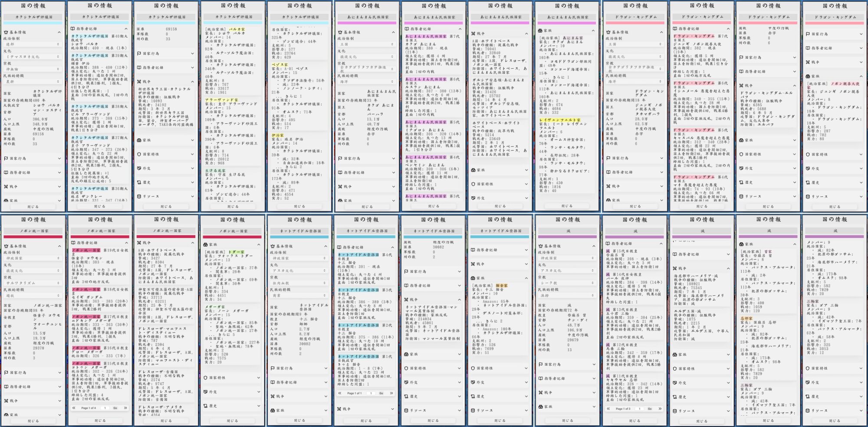Click the 基本情報 crown icon in the 滅 panel
Viewport: 868px width, 427px height.
(541, 246)
